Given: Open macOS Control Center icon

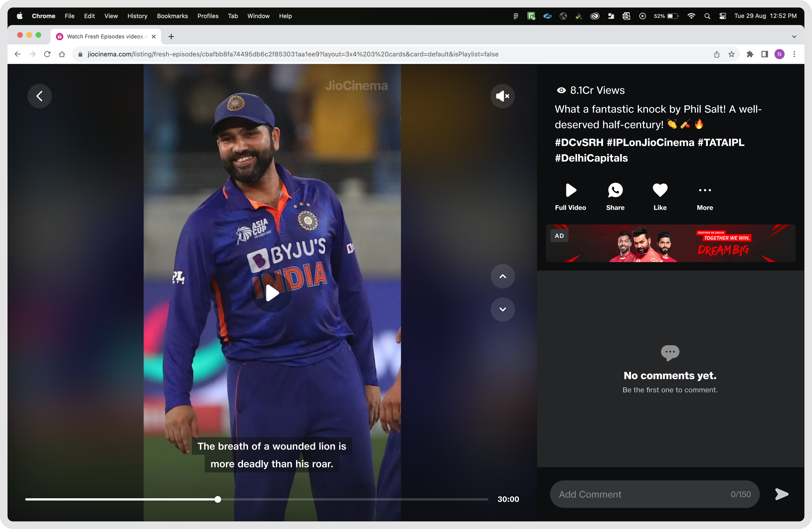Looking at the screenshot, I should tap(723, 16).
